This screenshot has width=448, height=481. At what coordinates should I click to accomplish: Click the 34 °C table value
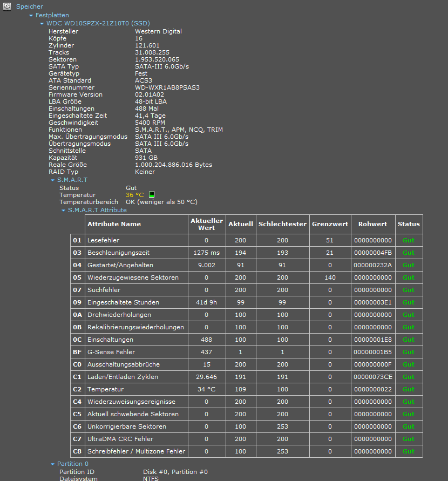[206, 390]
